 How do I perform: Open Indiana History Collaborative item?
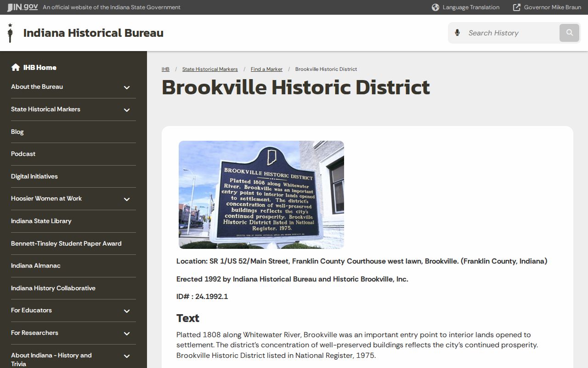pos(53,288)
